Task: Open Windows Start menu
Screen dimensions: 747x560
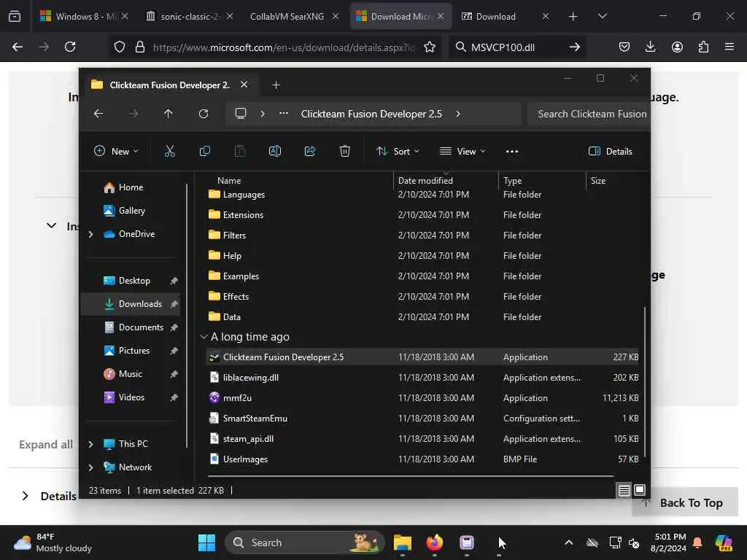Action: 206,542
